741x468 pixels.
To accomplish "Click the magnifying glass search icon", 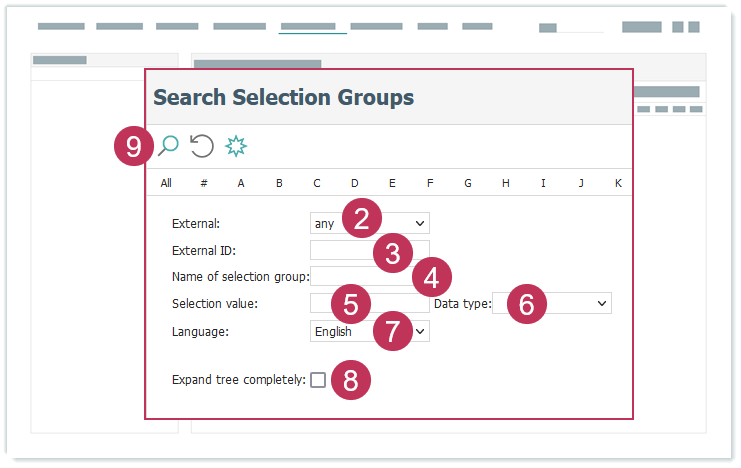I will pyautogui.click(x=168, y=146).
